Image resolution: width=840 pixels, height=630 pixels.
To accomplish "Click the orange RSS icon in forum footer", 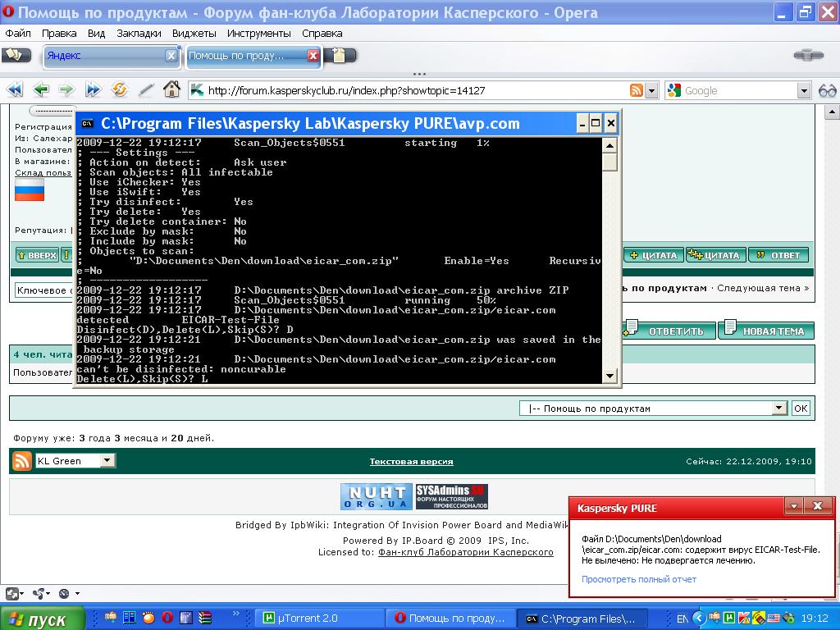I will point(22,461).
